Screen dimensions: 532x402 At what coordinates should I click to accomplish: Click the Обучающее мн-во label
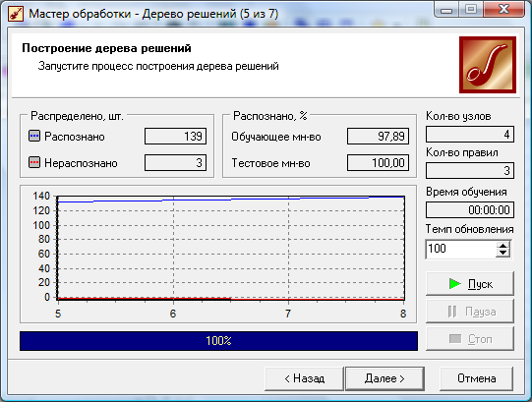[x=276, y=137]
